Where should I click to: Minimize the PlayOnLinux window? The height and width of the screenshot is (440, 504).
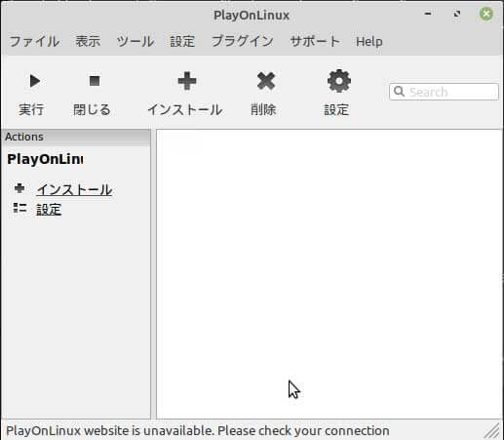428,14
